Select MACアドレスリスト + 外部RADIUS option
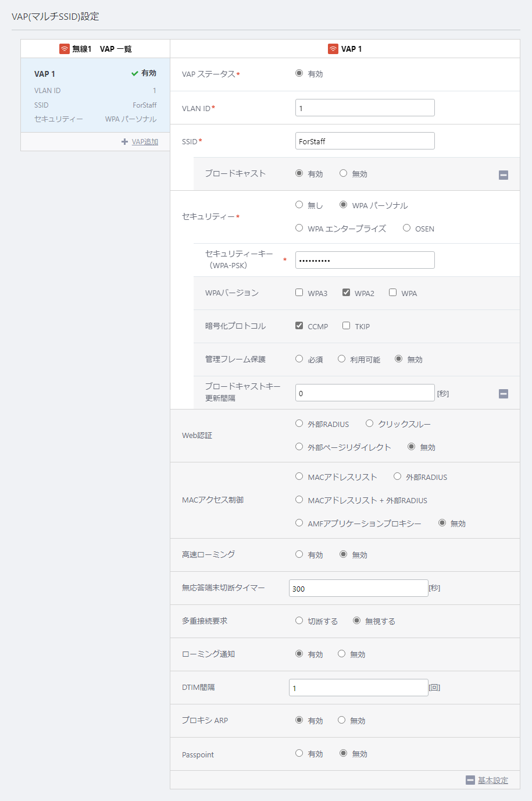 (x=299, y=500)
